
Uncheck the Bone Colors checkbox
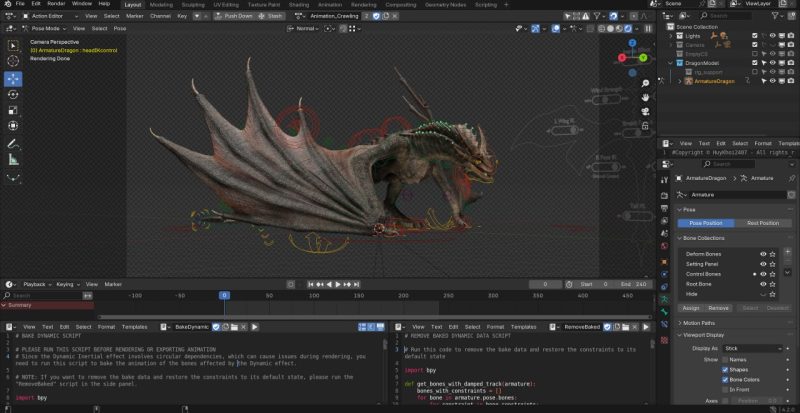[x=726, y=380]
